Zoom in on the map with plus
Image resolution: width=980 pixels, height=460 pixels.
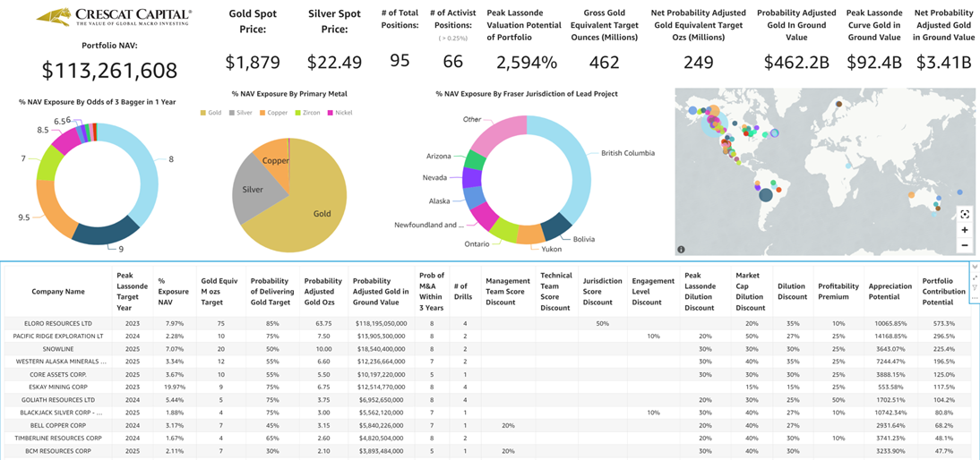click(x=965, y=230)
